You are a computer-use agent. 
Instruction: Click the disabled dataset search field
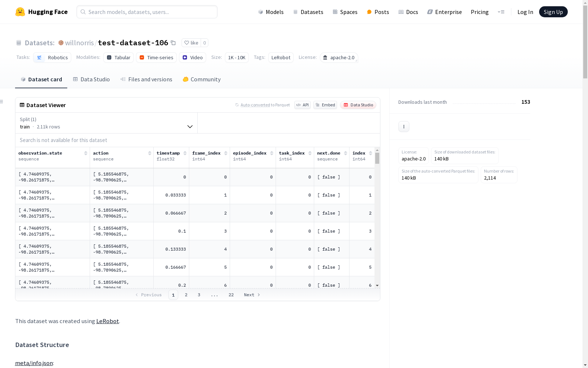tap(198, 140)
